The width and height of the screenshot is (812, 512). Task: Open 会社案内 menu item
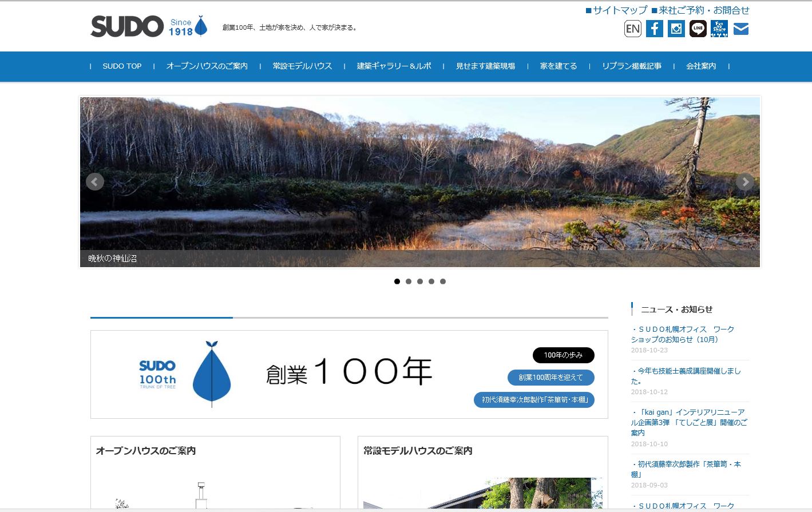701,66
